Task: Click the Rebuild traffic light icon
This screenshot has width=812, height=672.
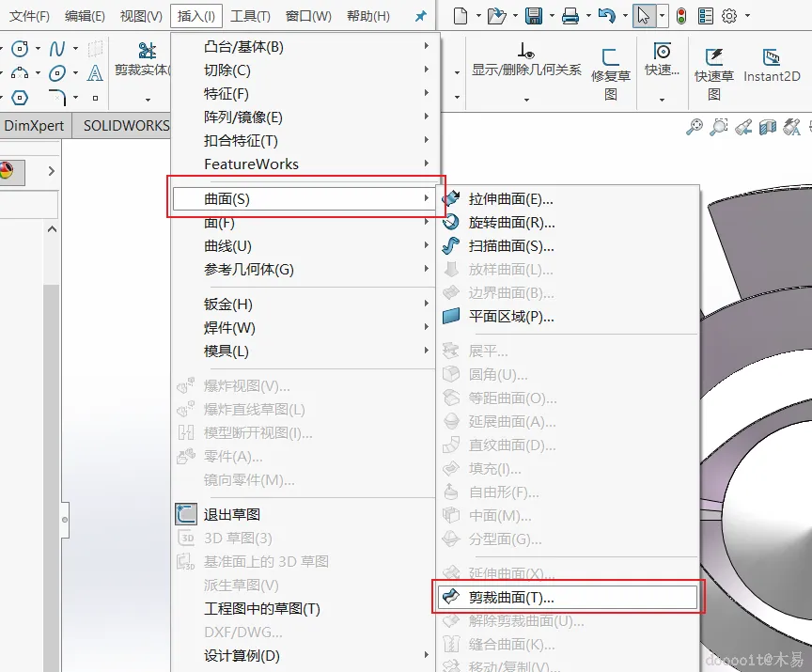Action: 681,16
